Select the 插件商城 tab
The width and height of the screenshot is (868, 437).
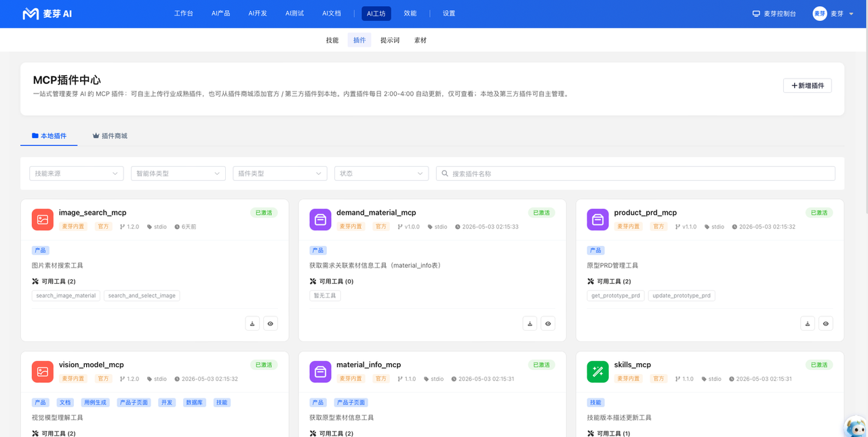[110, 136]
